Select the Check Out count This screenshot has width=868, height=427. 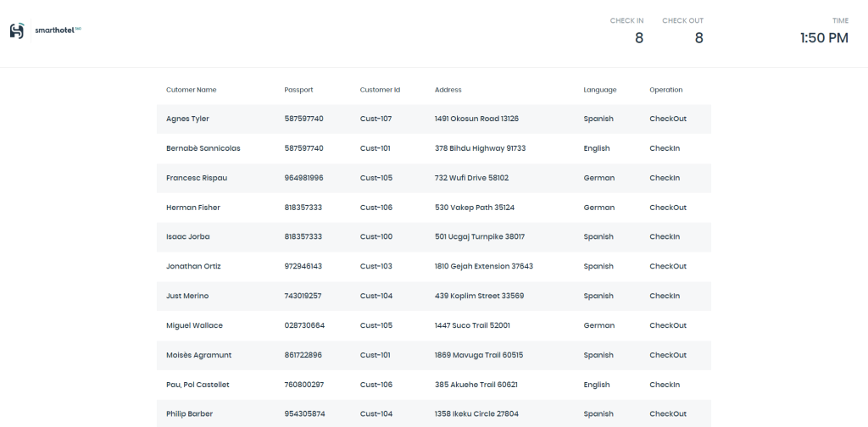[698, 38]
